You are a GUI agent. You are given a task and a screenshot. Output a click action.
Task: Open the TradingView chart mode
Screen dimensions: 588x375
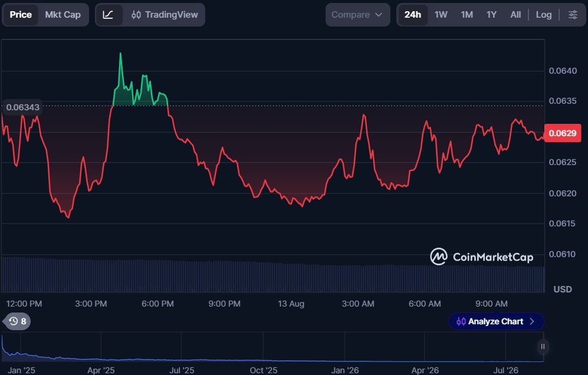pos(165,15)
